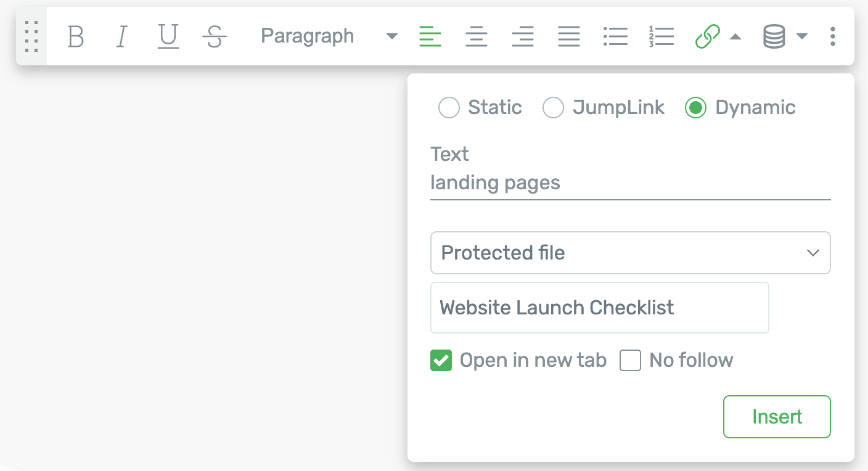Select the Static link type
Screen dimensions: 868x471
(x=449, y=107)
